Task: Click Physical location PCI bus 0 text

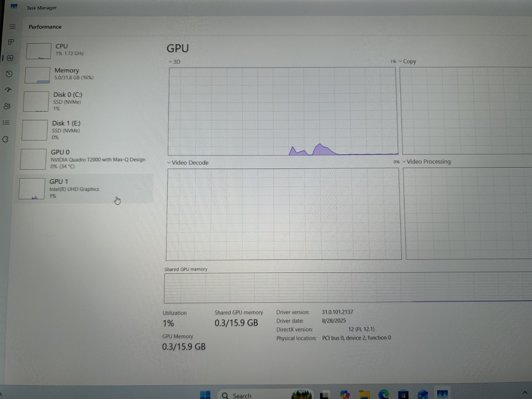Action: point(356,338)
